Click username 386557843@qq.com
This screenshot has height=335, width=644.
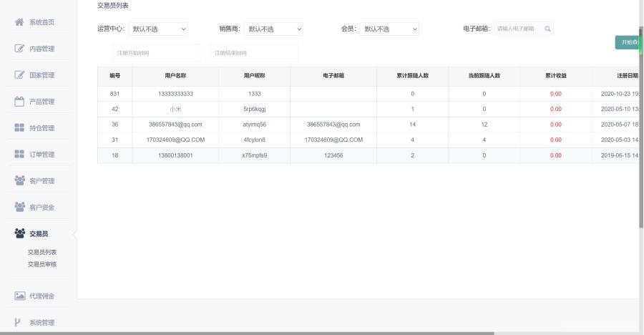[175, 125]
